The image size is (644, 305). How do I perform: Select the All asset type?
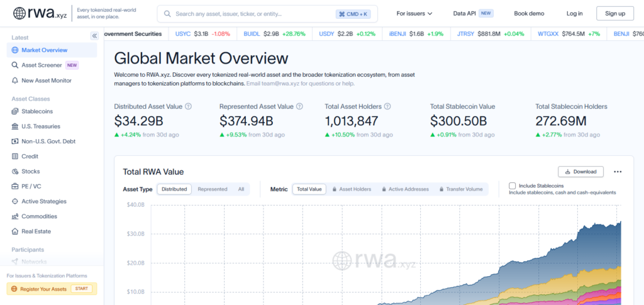click(x=241, y=189)
